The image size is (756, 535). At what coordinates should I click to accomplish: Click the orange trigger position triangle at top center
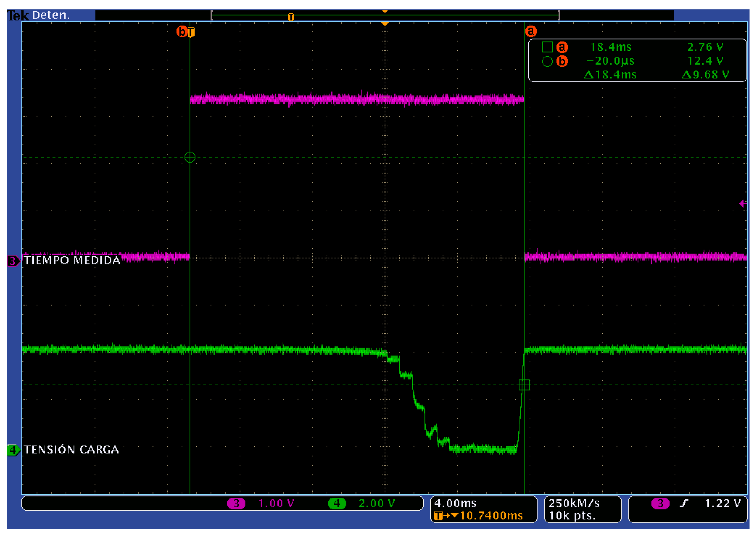pos(385,24)
